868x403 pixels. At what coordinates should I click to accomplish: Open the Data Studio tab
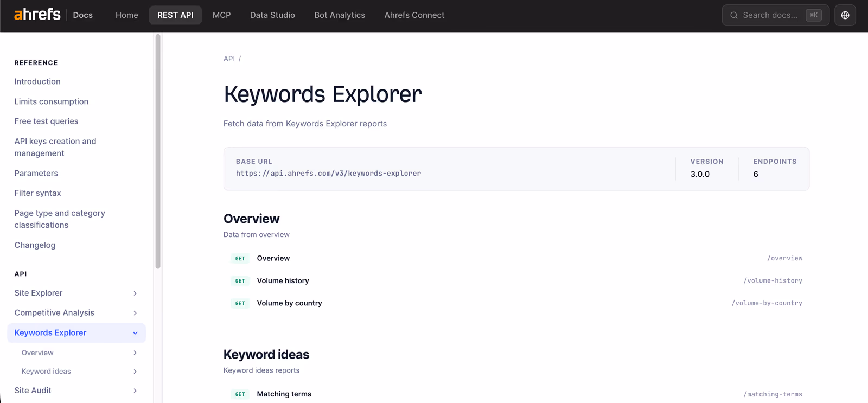click(272, 15)
